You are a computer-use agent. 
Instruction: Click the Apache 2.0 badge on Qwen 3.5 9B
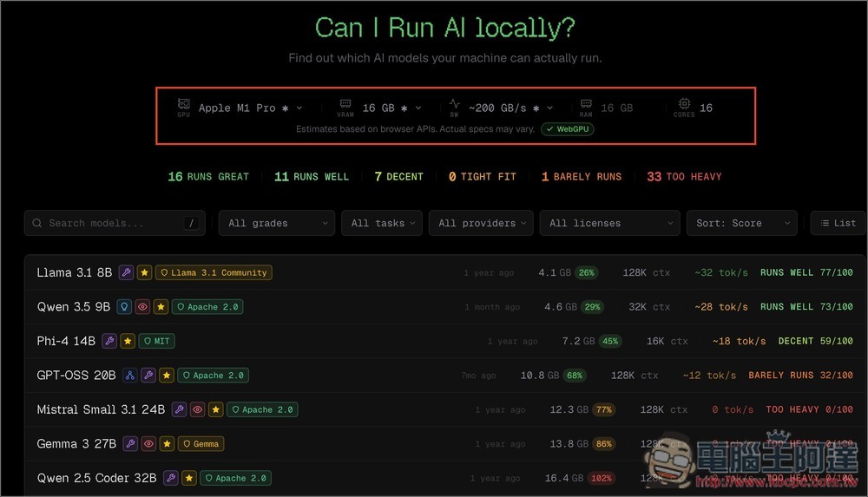click(x=207, y=306)
